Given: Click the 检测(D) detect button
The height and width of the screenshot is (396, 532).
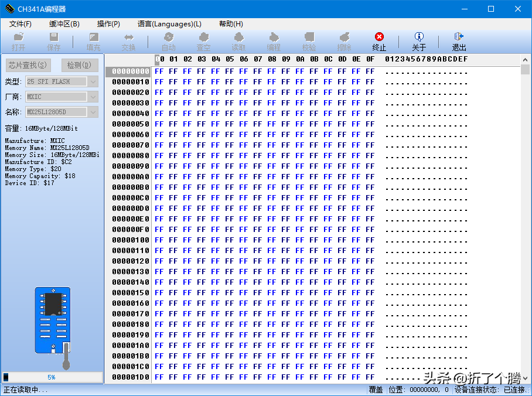Looking at the screenshot, I should [80, 65].
